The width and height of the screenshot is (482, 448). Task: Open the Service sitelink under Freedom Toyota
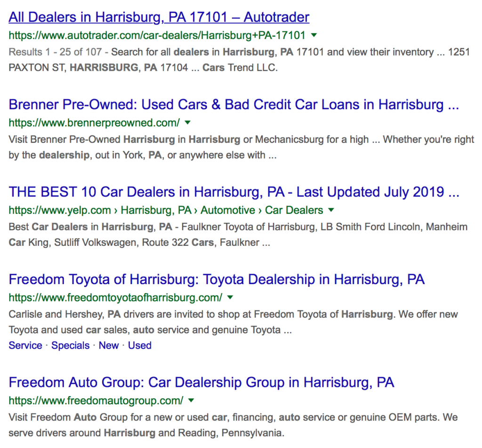[x=25, y=345]
